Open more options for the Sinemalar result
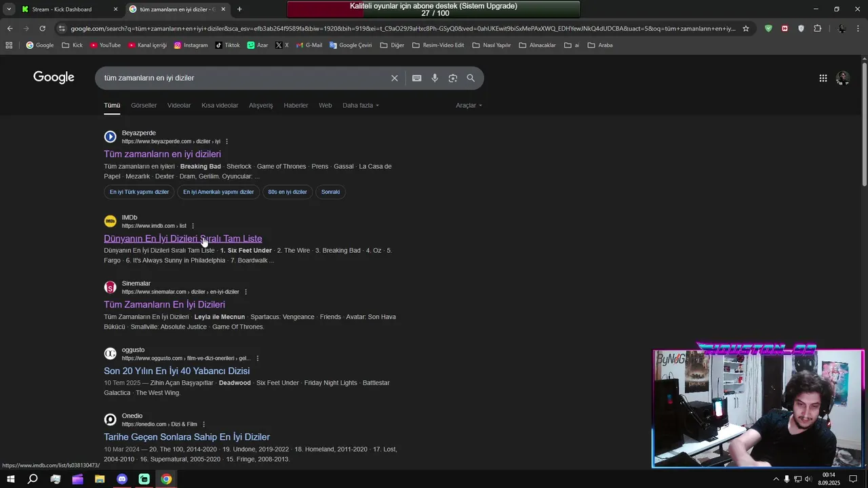Viewport: 868px width, 488px height. [x=245, y=292]
